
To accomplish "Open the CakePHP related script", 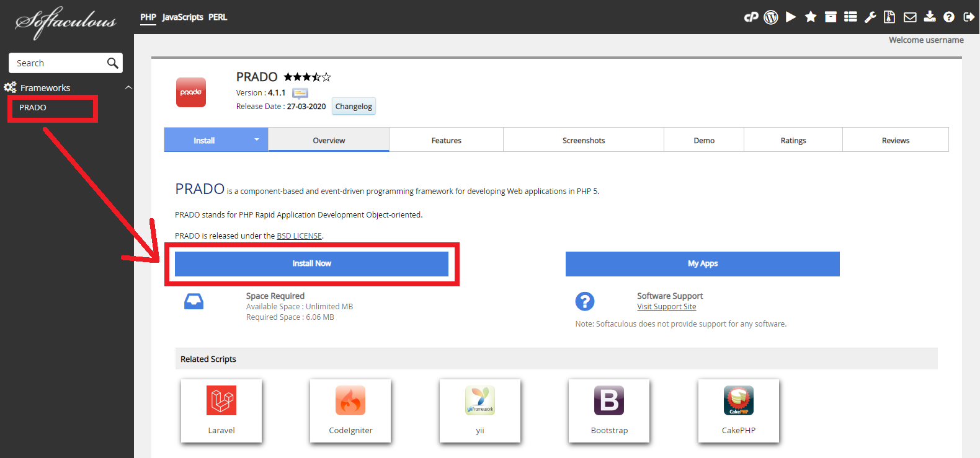I will click(739, 410).
